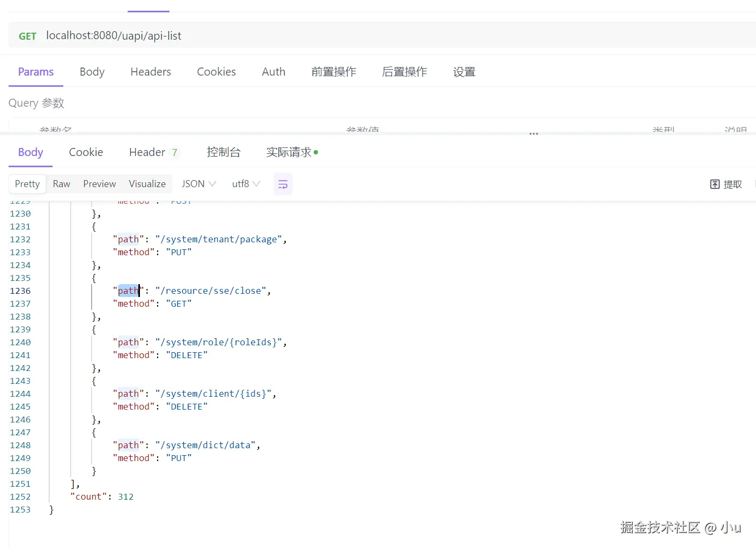Select the response Header tab

(153, 152)
